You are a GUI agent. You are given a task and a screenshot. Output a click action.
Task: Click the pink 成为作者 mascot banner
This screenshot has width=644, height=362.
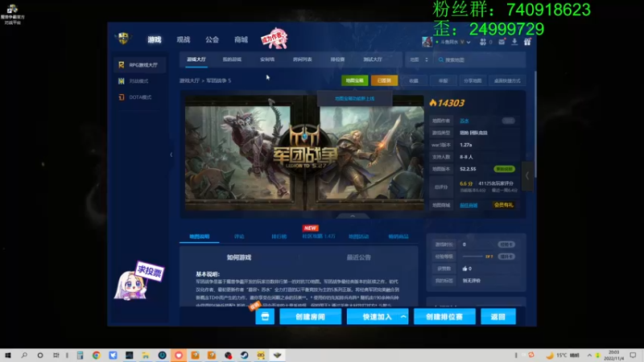[x=275, y=39]
